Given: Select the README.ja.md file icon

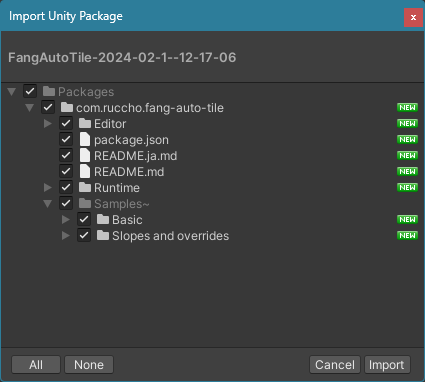Looking at the screenshot, I should (x=85, y=155).
